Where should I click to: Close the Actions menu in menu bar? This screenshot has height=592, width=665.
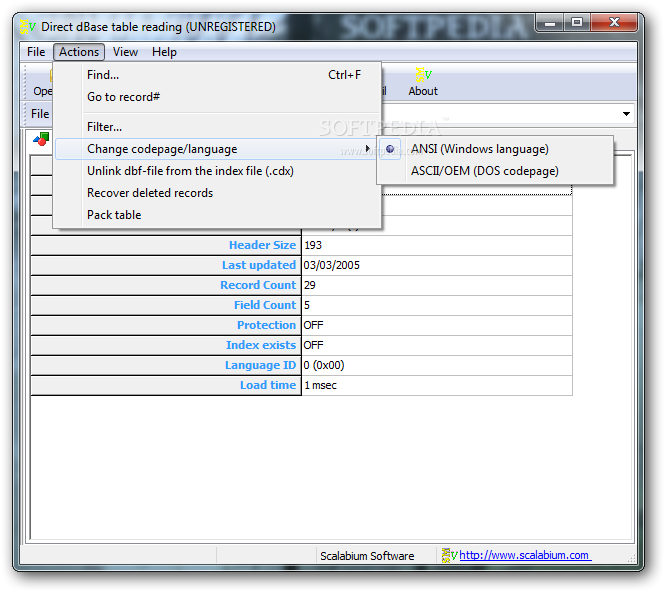[x=79, y=52]
